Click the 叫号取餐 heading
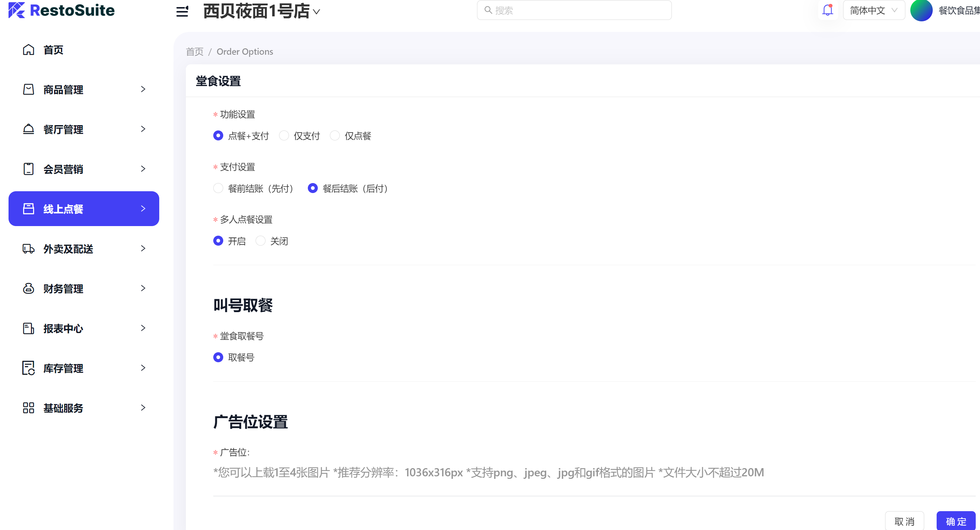The width and height of the screenshot is (980, 530). (243, 305)
